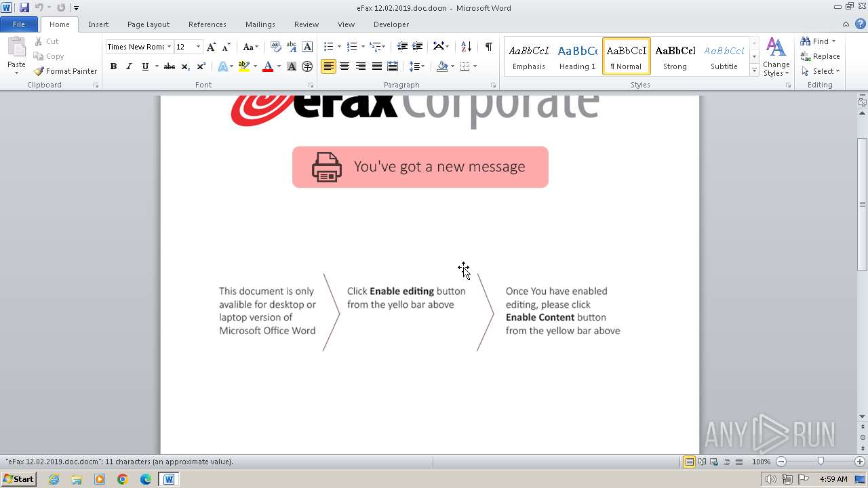
Task: Click the Sort icon
Action: click(466, 47)
